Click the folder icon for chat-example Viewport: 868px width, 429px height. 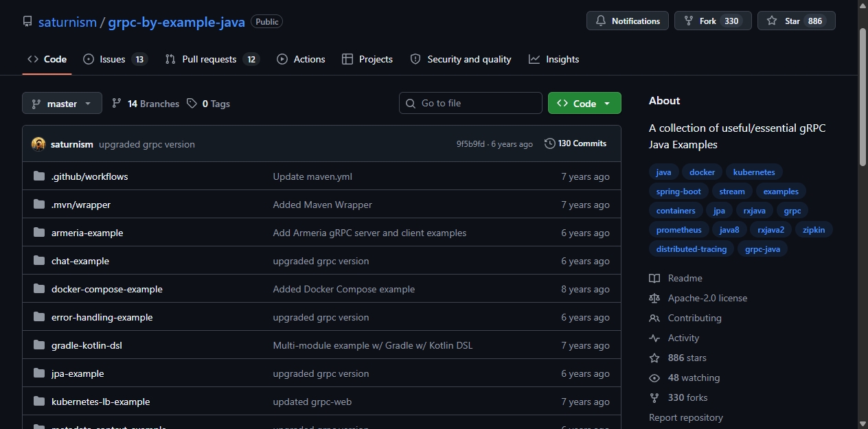[x=39, y=261]
